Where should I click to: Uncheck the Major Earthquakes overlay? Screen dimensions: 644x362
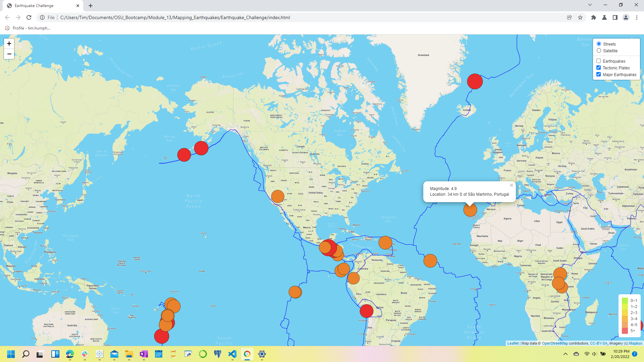point(598,74)
